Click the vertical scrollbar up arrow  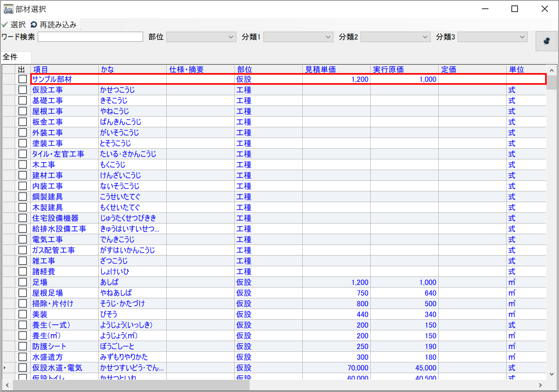[551, 71]
